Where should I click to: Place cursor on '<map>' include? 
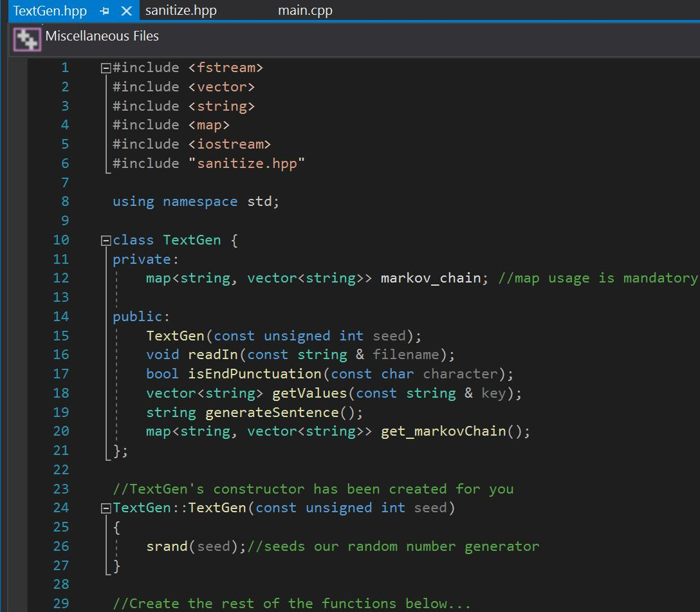209,125
